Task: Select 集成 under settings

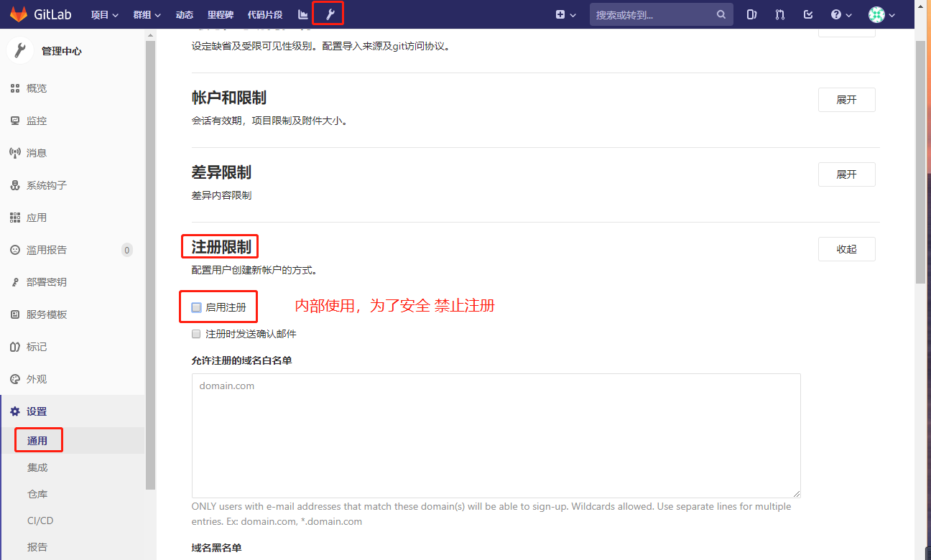Action: (37, 467)
